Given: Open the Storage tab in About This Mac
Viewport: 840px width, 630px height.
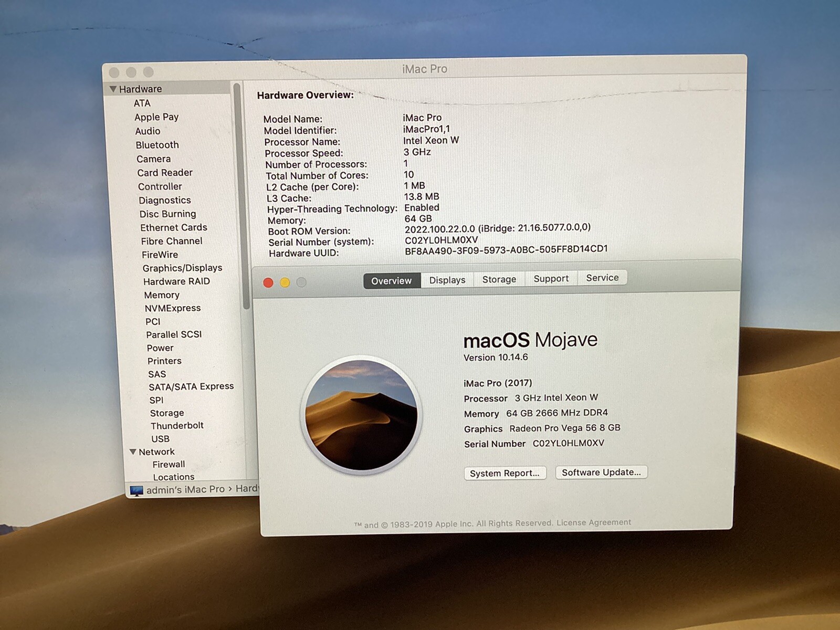Looking at the screenshot, I should [499, 279].
